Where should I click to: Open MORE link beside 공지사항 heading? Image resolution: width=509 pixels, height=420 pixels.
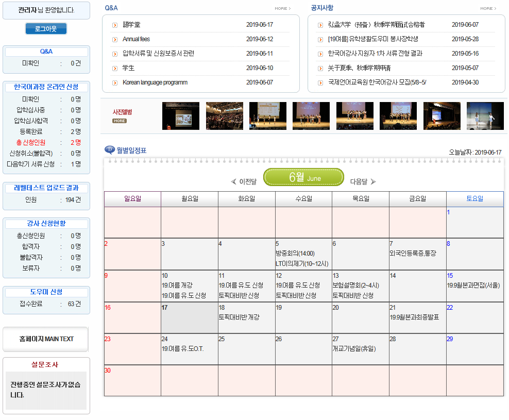(488, 9)
